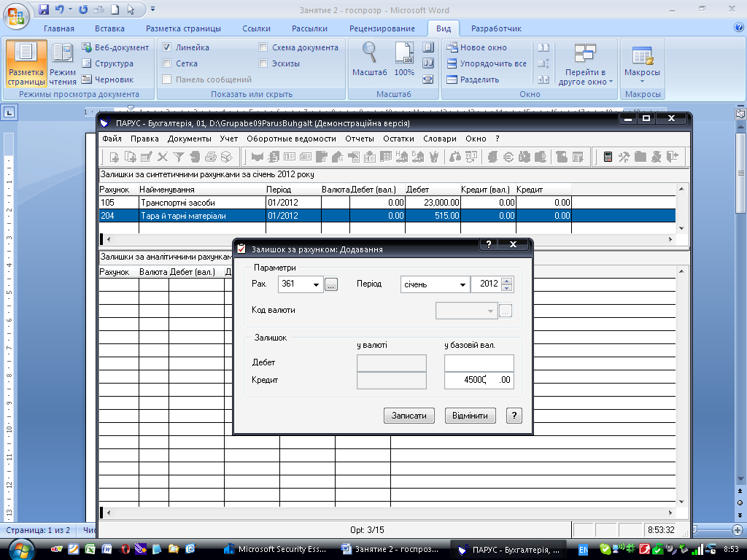Open the Slovari menu in PARUS
The width and height of the screenshot is (747, 560).
click(440, 139)
